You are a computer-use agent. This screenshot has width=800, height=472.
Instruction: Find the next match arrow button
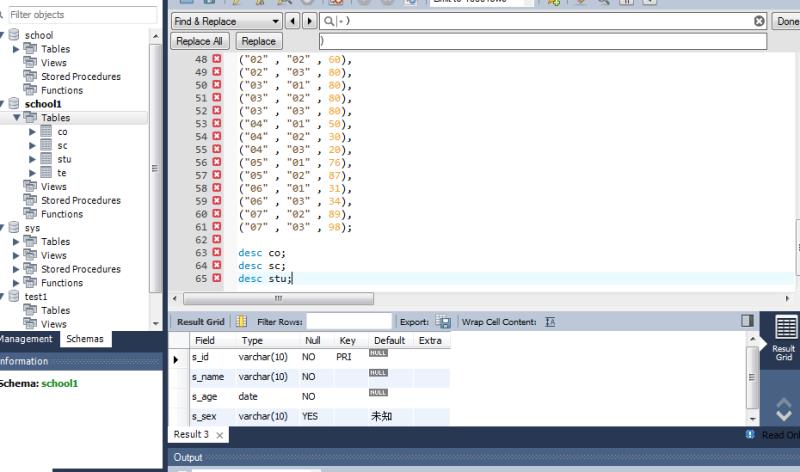click(x=309, y=21)
